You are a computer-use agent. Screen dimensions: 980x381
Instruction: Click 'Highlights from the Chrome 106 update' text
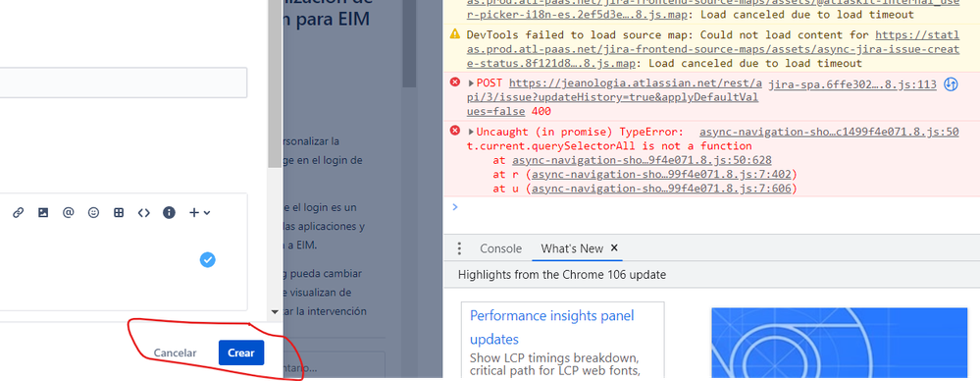point(562,275)
